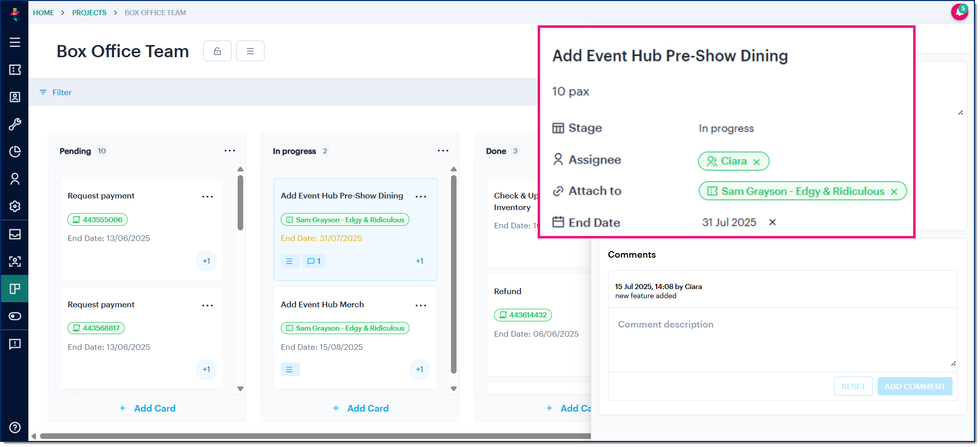Select the active projects board icon in the sidebar
The width and height of the screenshot is (980, 447).
click(15, 289)
